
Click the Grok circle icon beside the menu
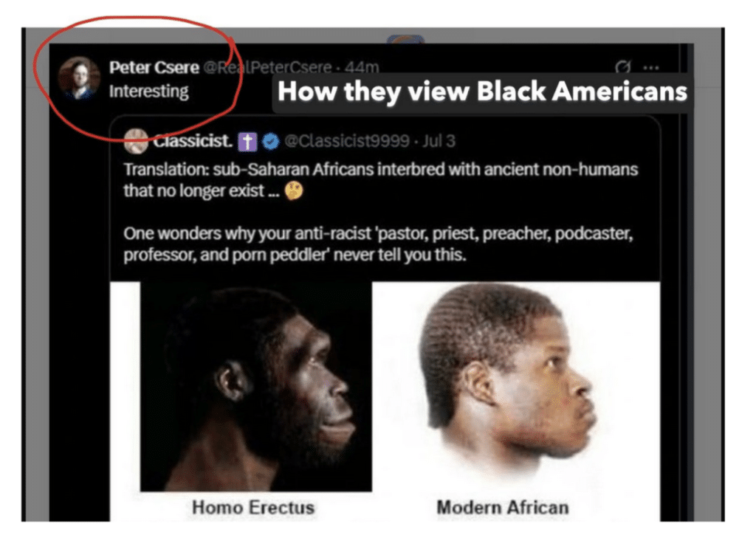click(623, 67)
